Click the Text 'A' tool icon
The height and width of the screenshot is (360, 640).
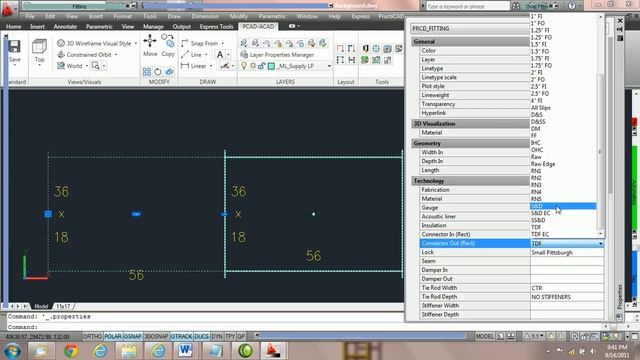point(220,54)
